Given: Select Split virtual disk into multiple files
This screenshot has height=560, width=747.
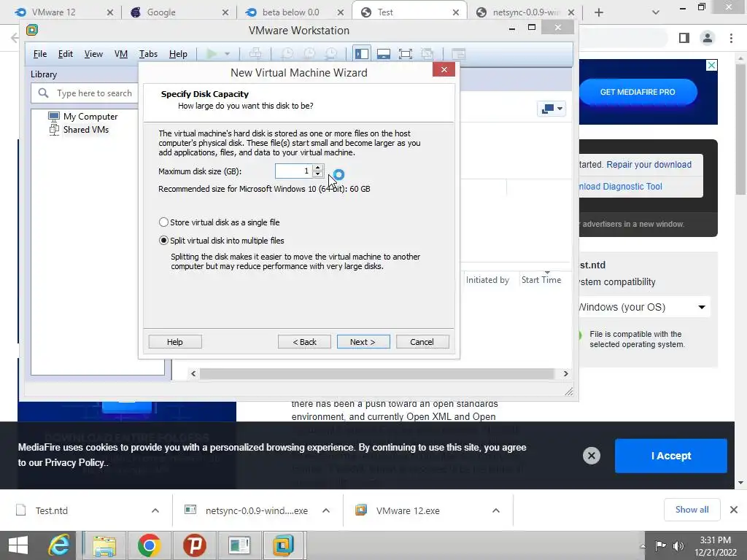Looking at the screenshot, I should [x=222, y=241].
